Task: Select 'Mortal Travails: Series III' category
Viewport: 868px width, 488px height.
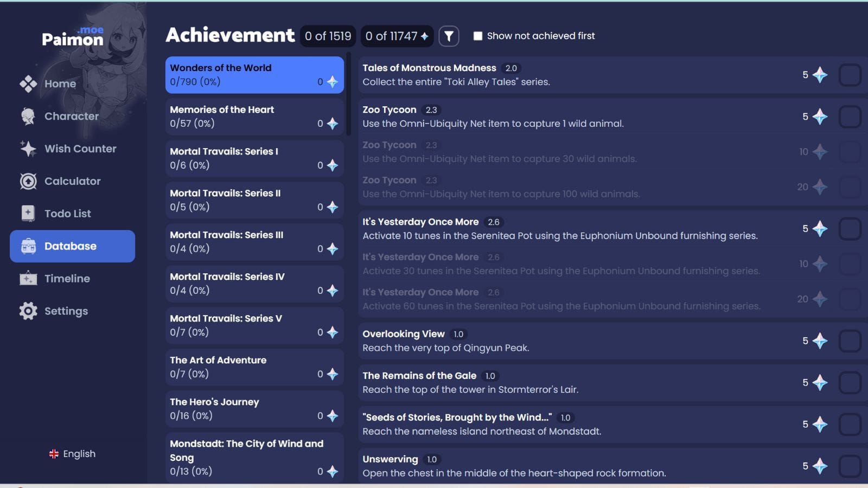Action: [x=254, y=242]
